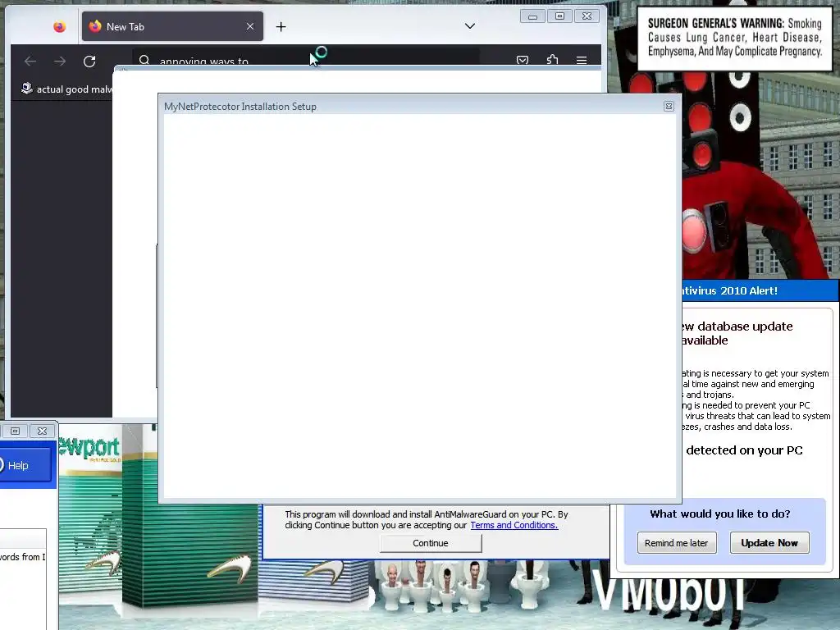This screenshot has height=630, width=840.
Task: Click the Antivirus 2010 Alert title bar
Action: (760, 290)
